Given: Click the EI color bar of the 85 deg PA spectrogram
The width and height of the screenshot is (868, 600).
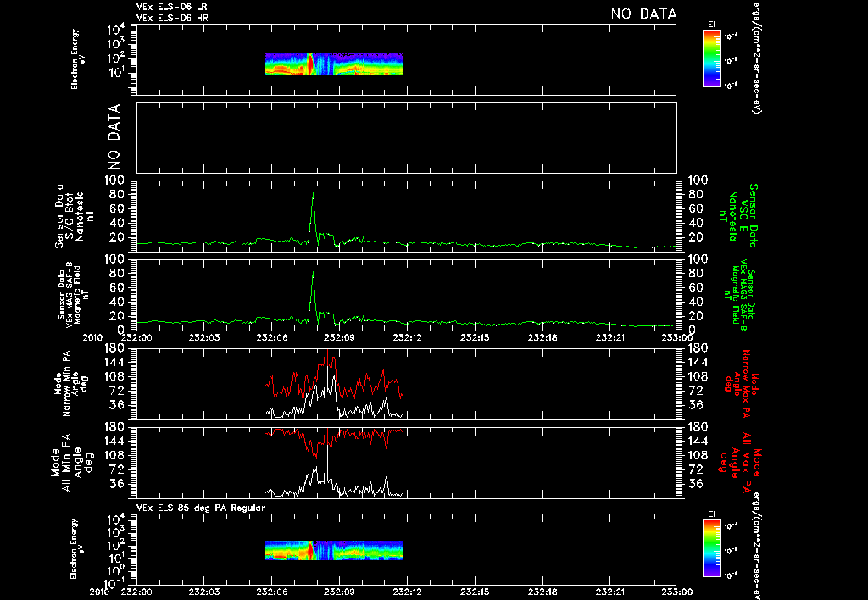Looking at the screenshot, I should point(711,548).
